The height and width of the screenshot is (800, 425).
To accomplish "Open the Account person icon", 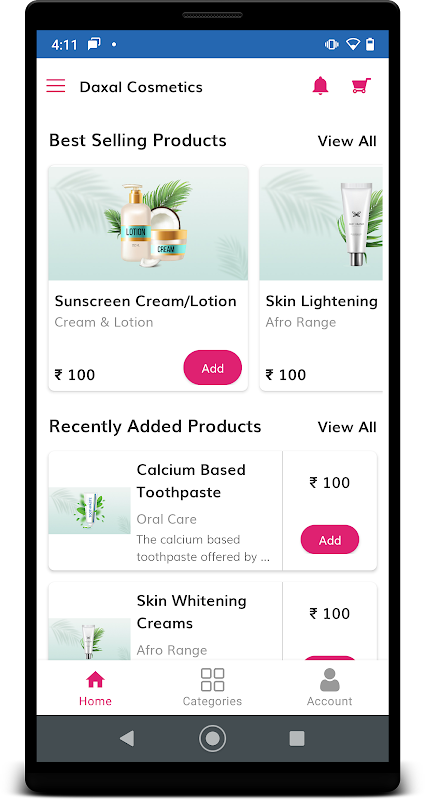I will coord(330,680).
